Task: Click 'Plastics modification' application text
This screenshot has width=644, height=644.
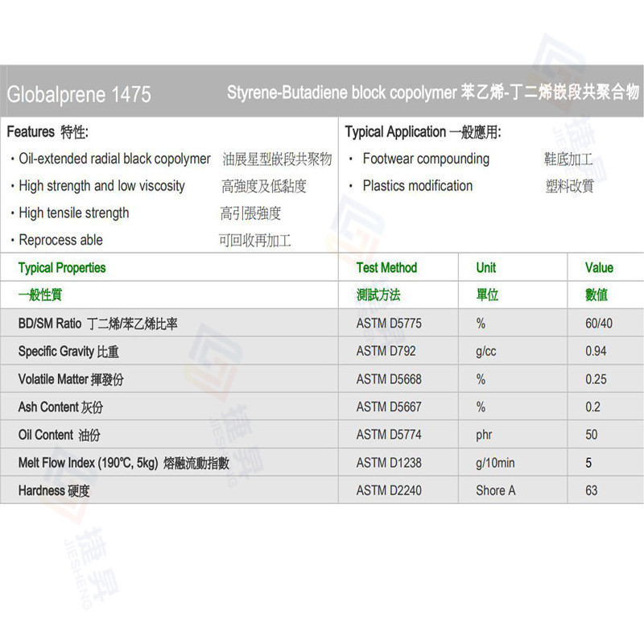Action: click(418, 186)
